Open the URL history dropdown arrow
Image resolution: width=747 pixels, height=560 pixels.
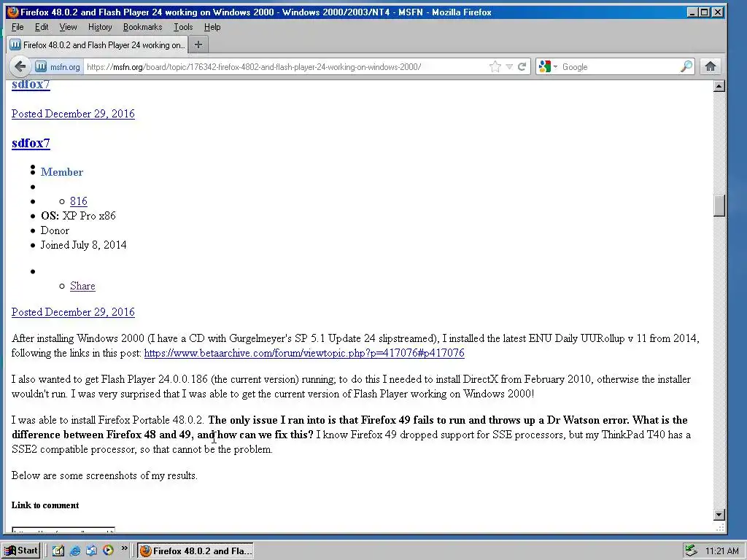509,66
